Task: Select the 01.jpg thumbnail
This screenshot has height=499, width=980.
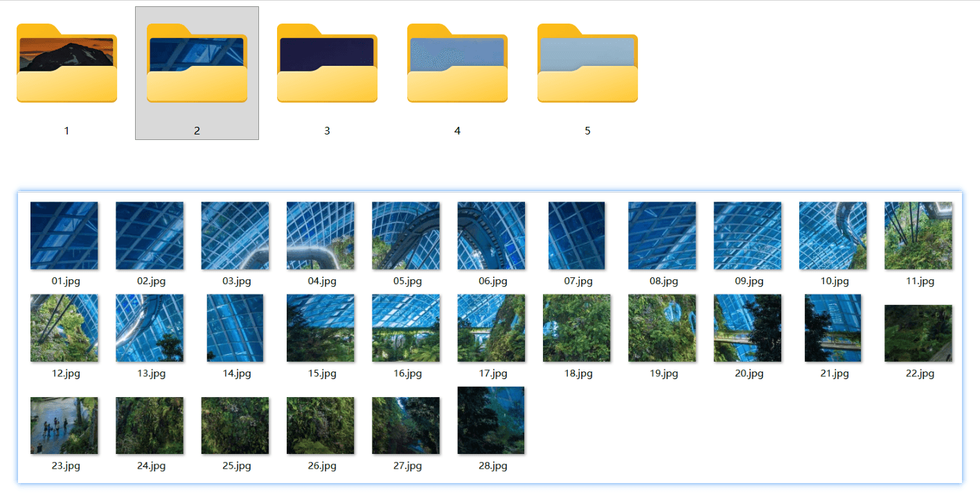Action: pyautogui.click(x=64, y=236)
